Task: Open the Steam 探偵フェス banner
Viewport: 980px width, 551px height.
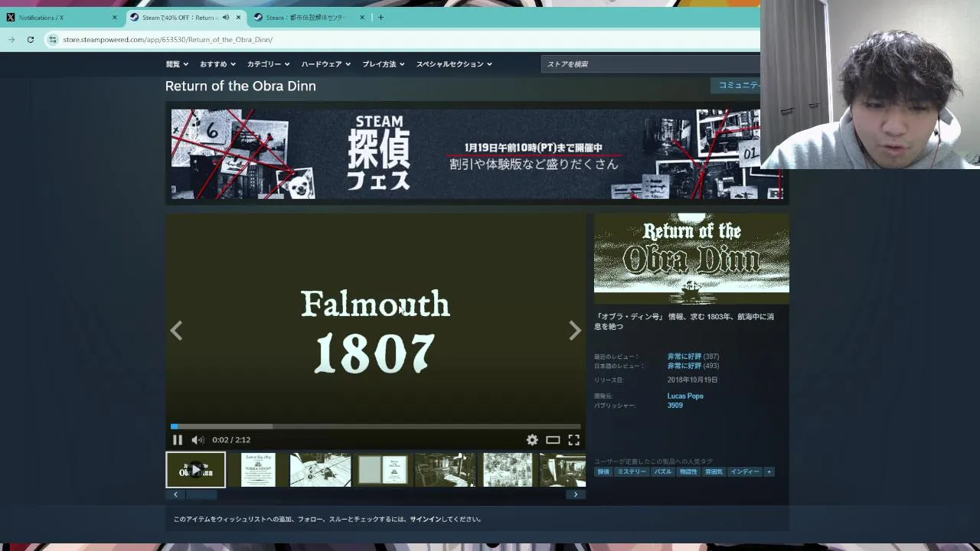Action: click(477, 154)
